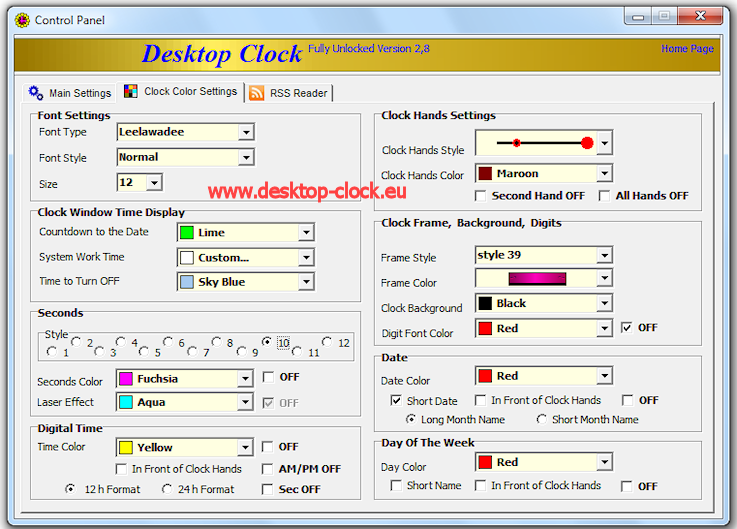Switch to the Main Settings tab
The height and width of the screenshot is (529, 737).
click(70, 93)
